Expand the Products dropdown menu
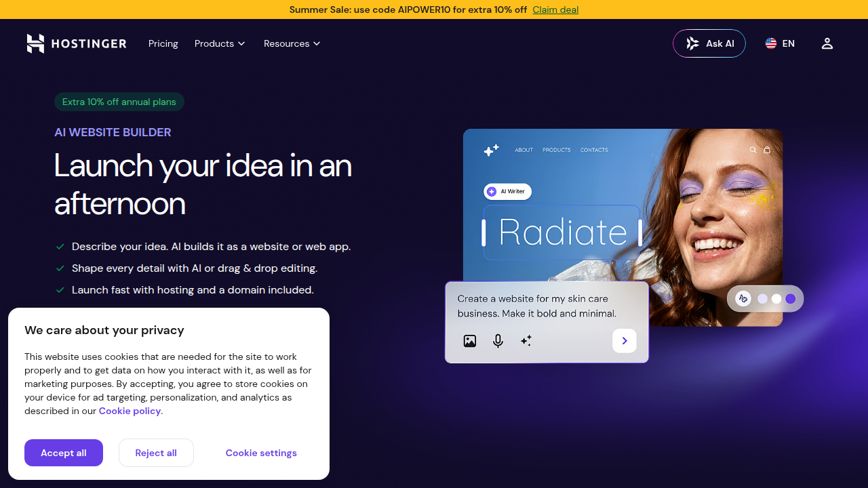Screen dimensions: 868x488 point(220,43)
